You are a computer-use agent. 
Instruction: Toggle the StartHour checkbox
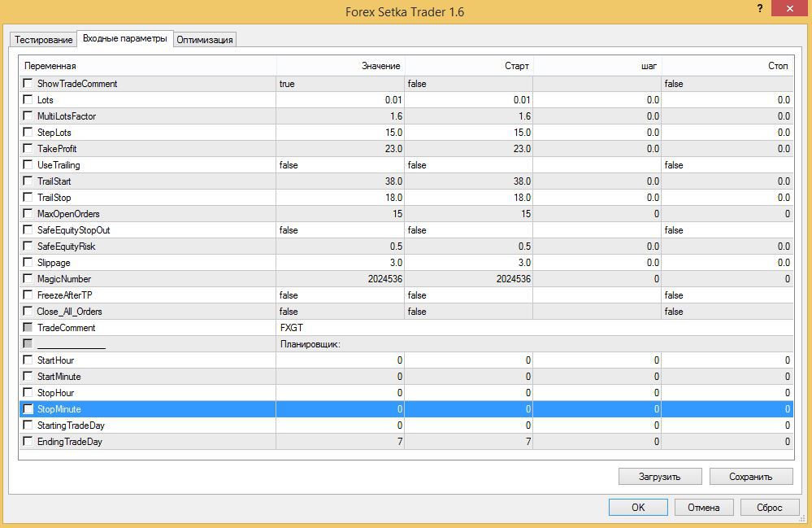pos(28,360)
